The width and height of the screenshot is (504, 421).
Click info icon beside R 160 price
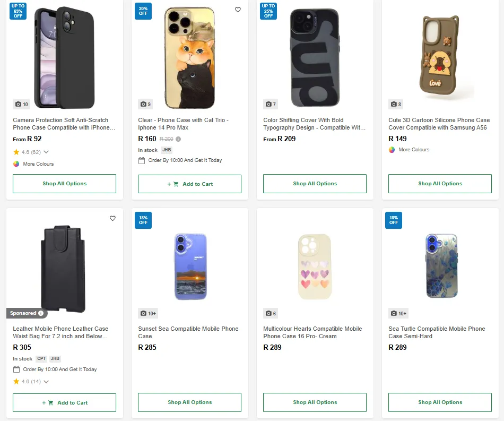pos(178,139)
